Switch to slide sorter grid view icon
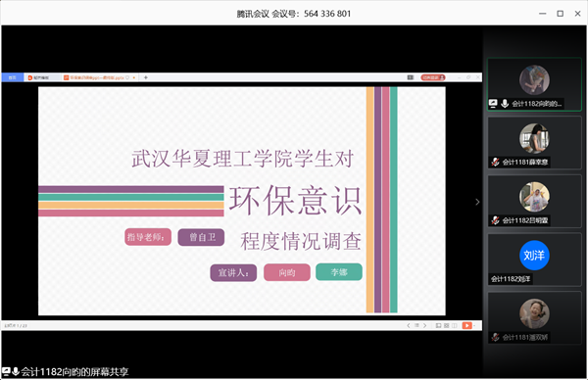Viewport: 588px width, 380px height. click(x=446, y=326)
